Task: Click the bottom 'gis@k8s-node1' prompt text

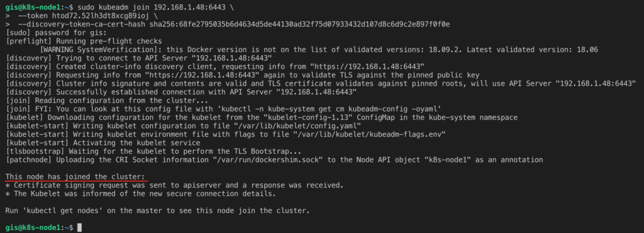Action: (x=33, y=228)
